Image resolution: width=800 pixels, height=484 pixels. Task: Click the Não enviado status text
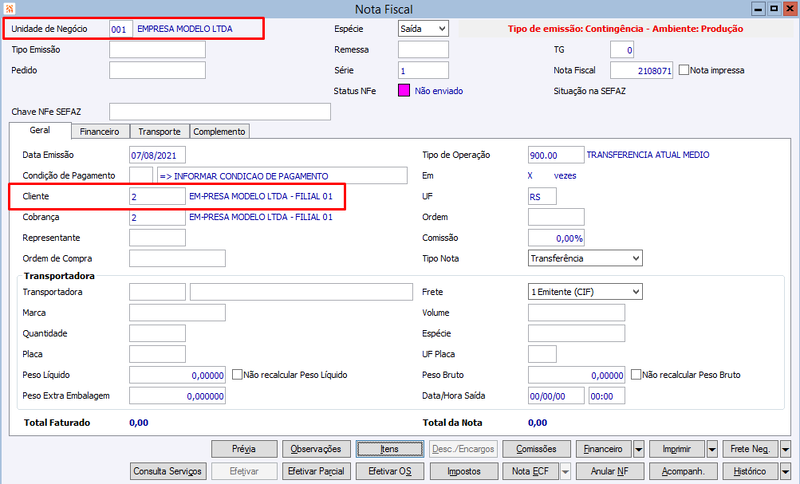coord(439,91)
